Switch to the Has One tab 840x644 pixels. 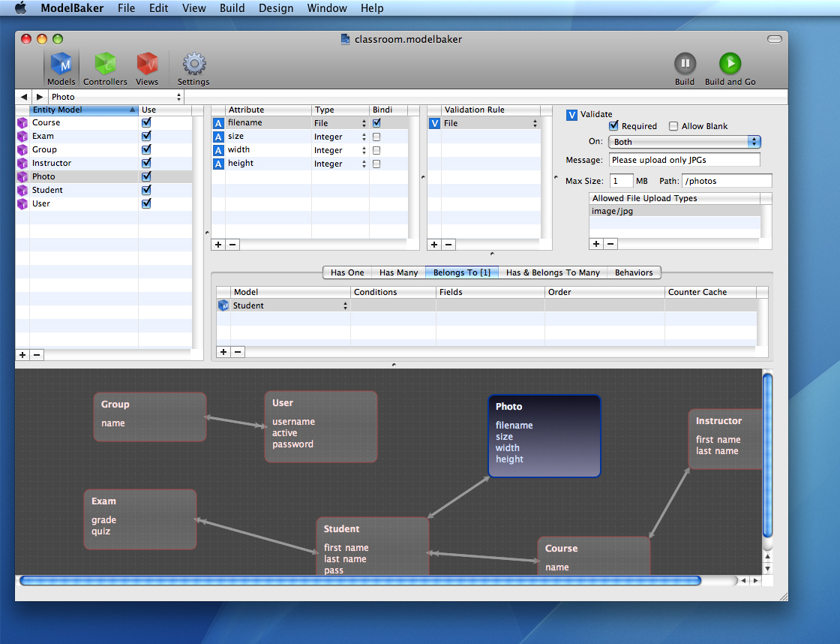pos(347,272)
